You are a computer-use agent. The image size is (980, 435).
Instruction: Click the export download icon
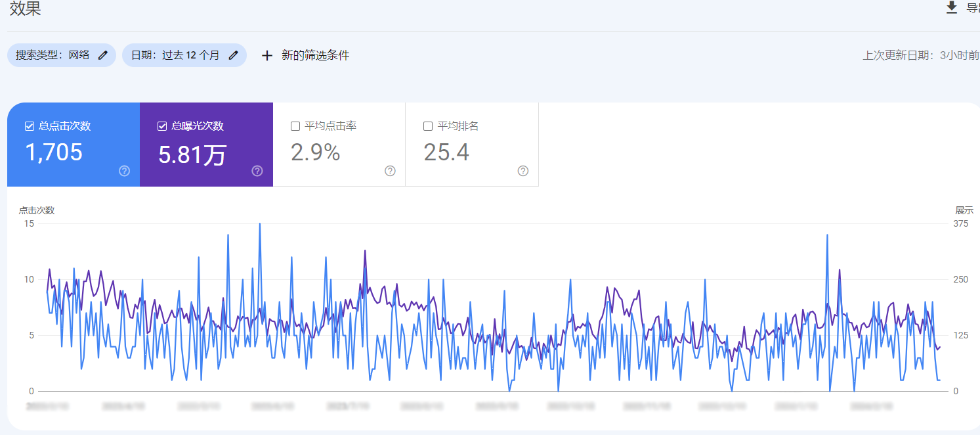point(951,8)
